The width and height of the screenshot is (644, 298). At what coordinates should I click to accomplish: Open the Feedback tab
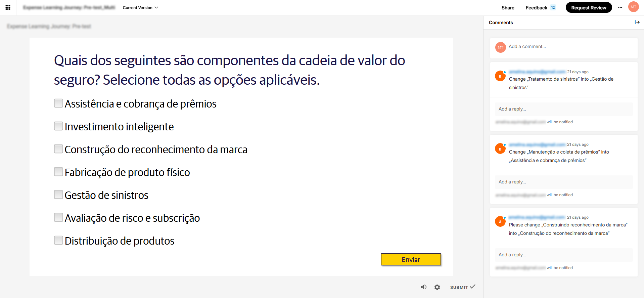(x=536, y=8)
